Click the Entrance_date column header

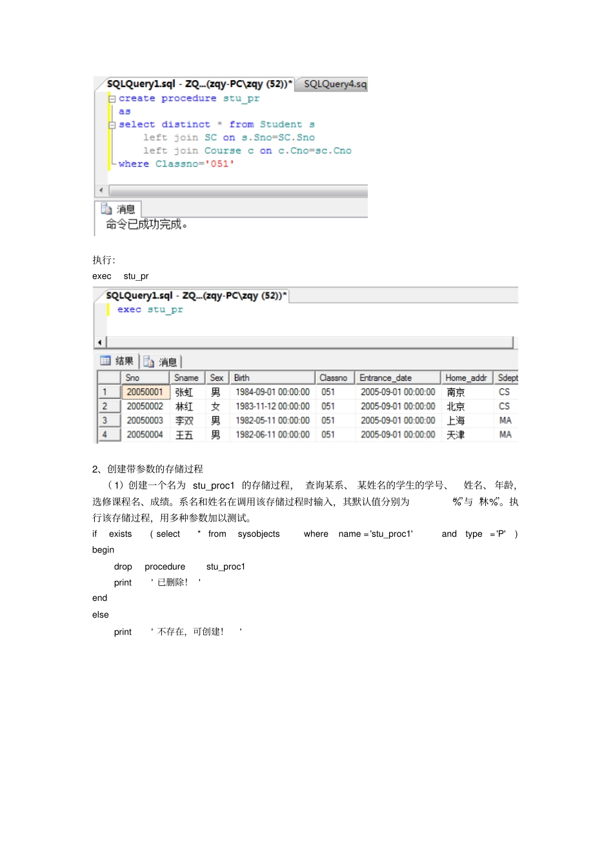pyautogui.click(x=398, y=378)
